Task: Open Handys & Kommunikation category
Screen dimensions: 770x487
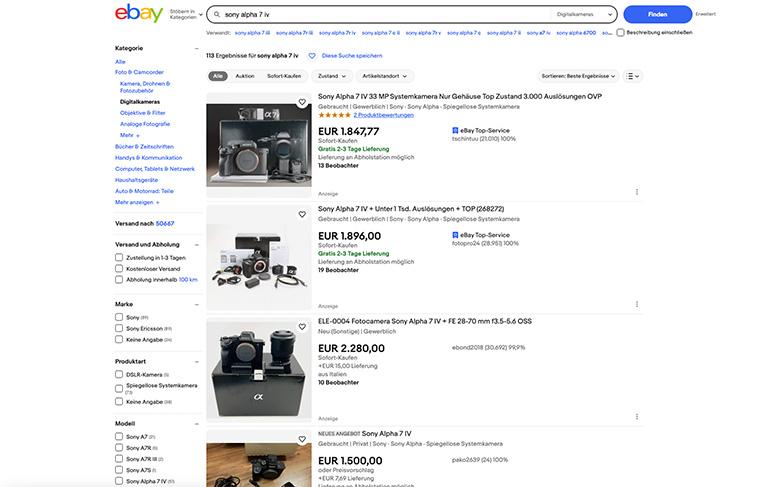Action: [148, 158]
